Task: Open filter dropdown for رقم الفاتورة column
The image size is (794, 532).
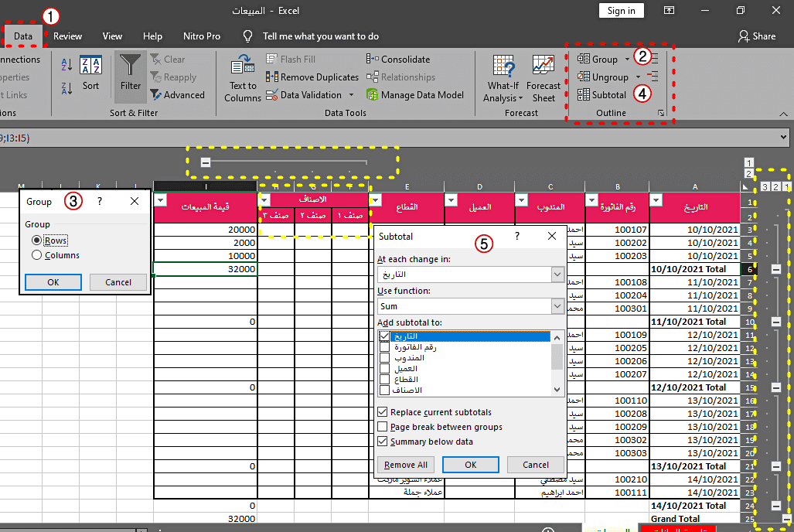Action: [591, 200]
